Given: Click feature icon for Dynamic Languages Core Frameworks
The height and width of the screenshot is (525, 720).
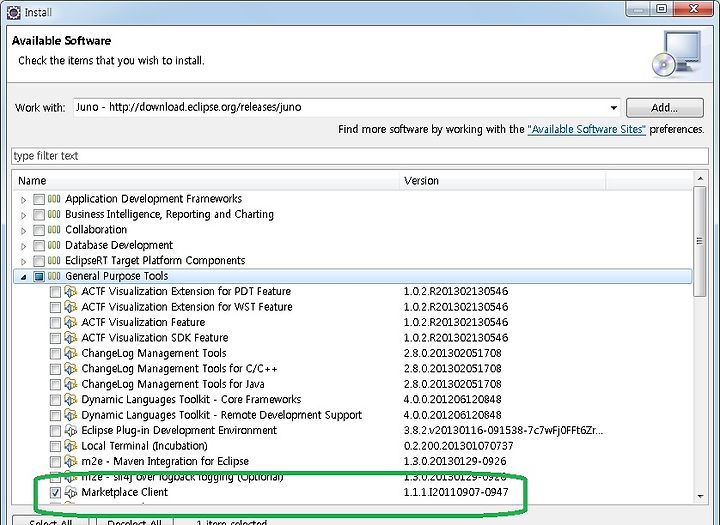Looking at the screenshot, I should coord(70,400).
